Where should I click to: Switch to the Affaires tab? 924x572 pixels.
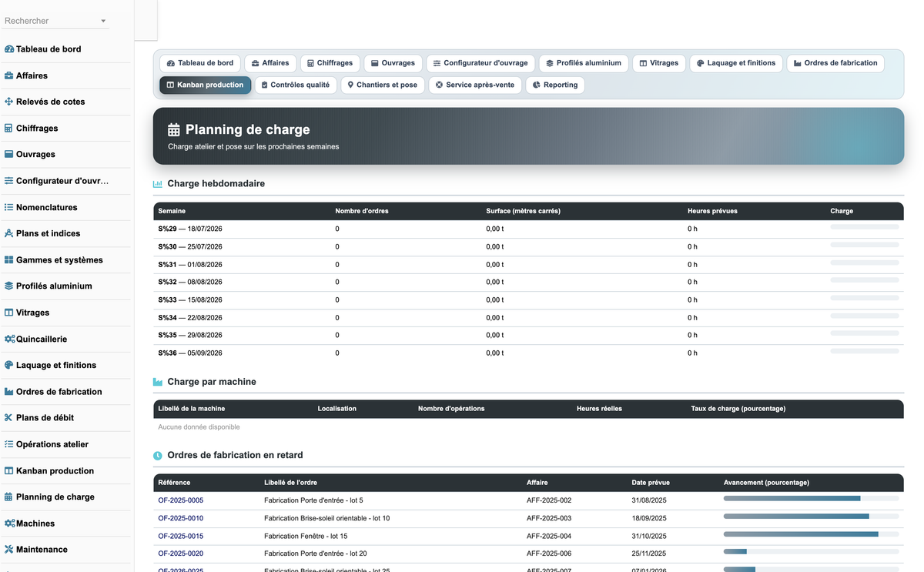point(270,63)
